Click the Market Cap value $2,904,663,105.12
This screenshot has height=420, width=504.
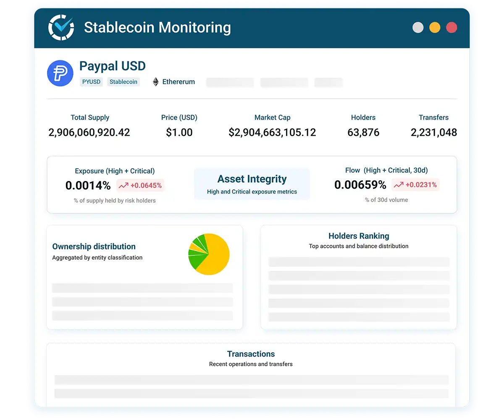(x=272, y=133)
